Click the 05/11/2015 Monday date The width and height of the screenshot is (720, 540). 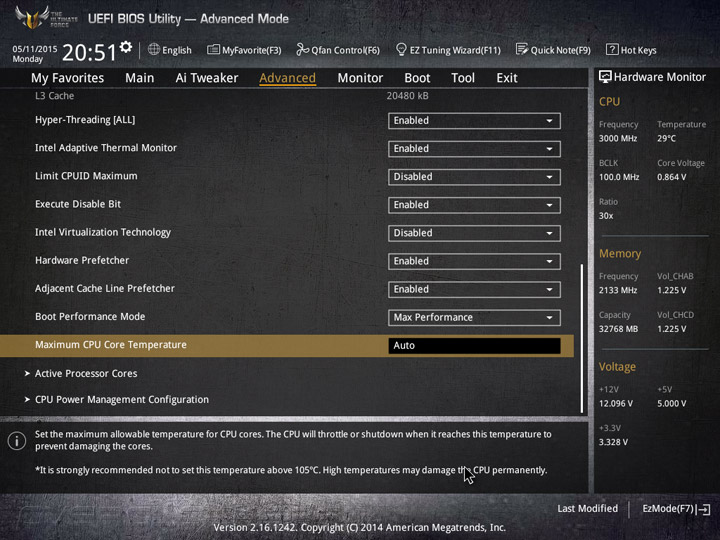(34, 54)
